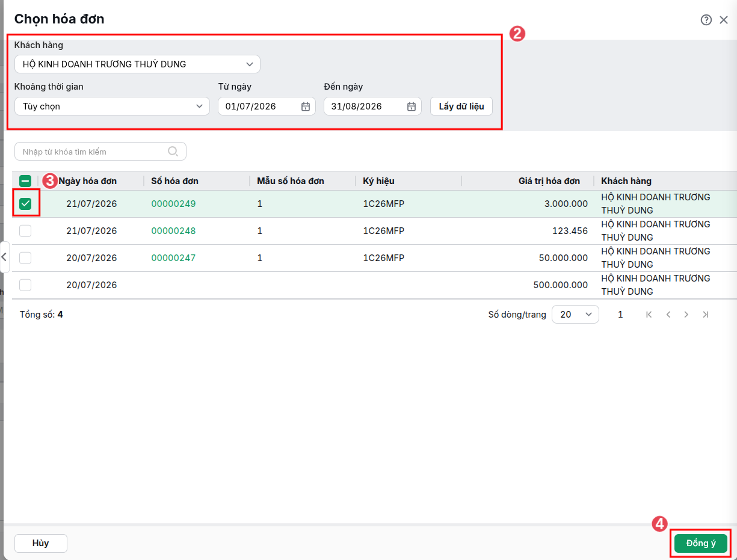Sort by Ngày hóa đơn column header
This screenshot has width=737, height=560.
pyautogui.click(x=88, y=181)
